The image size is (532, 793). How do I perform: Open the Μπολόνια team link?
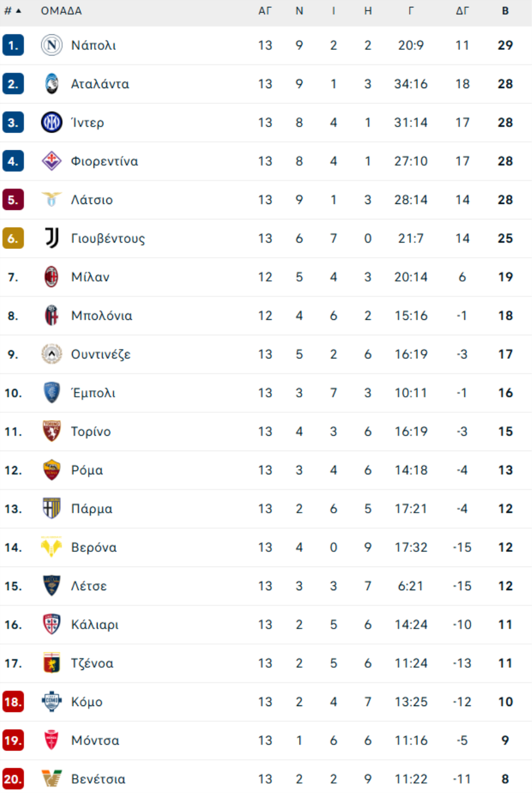[102, 316]
